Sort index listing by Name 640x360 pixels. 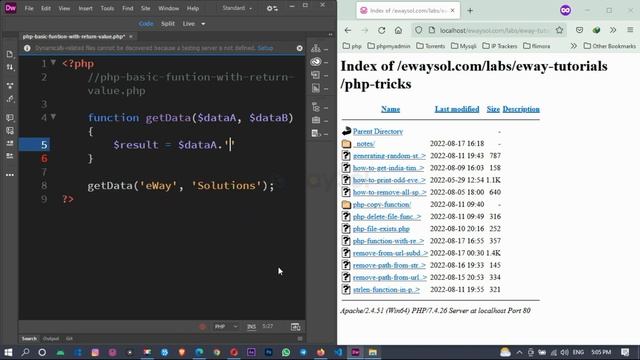(390, 109)
